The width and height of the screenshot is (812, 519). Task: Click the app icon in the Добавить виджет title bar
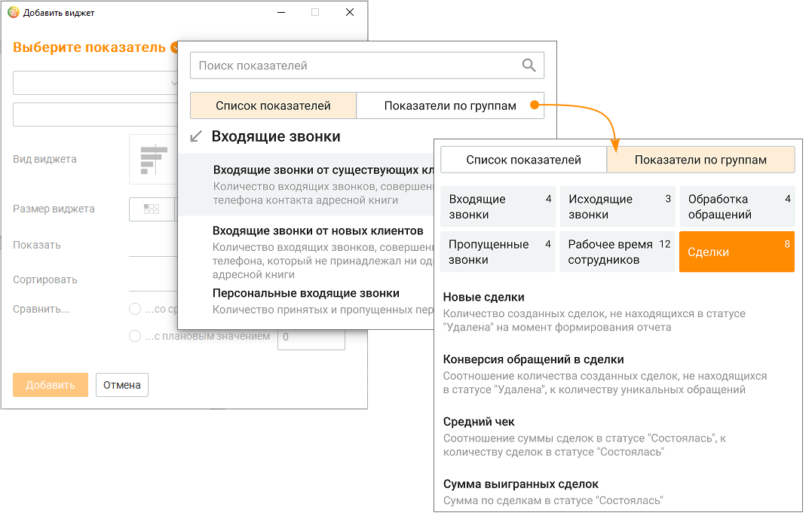13,12
